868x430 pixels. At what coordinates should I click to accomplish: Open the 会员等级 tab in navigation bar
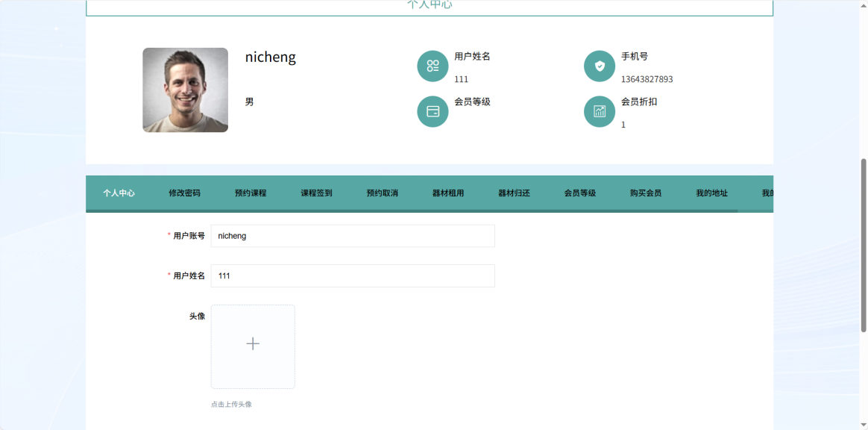point(580,193)
